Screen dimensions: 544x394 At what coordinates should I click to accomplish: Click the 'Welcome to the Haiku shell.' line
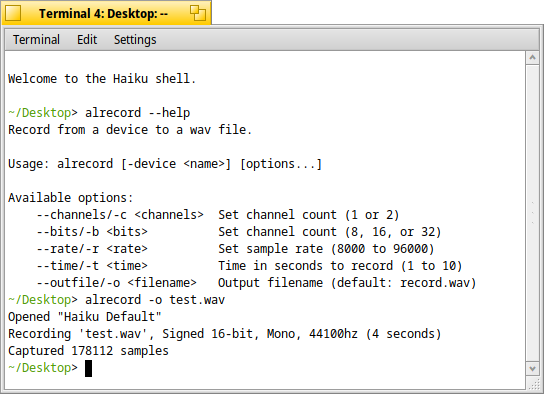(x=102, y=79)
